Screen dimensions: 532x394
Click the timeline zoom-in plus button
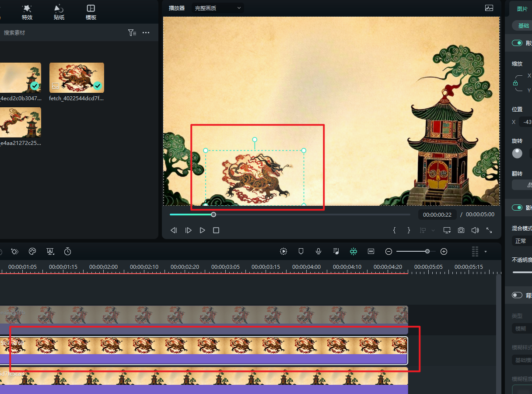444,251
